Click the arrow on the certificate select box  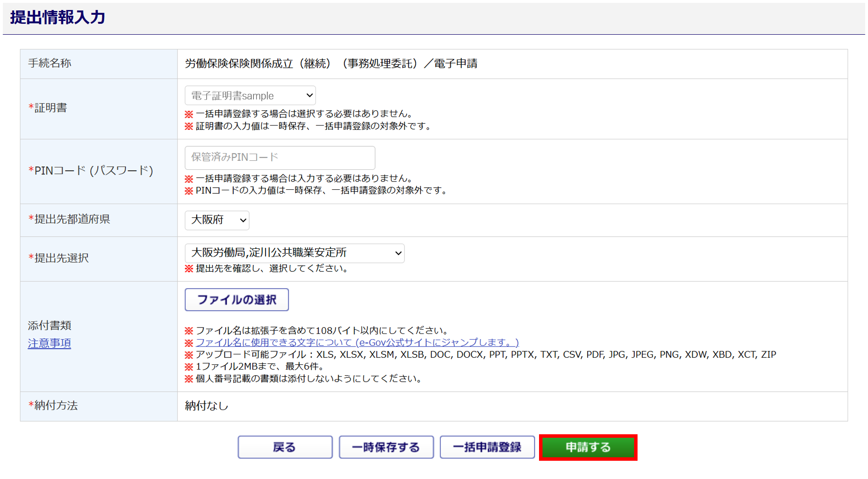point(309,96)
